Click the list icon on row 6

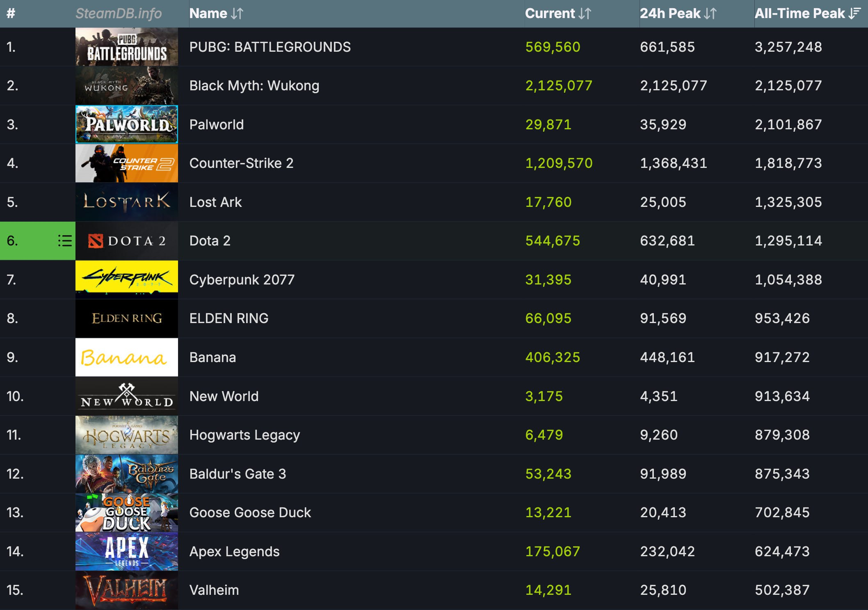[x=65, y=241]
